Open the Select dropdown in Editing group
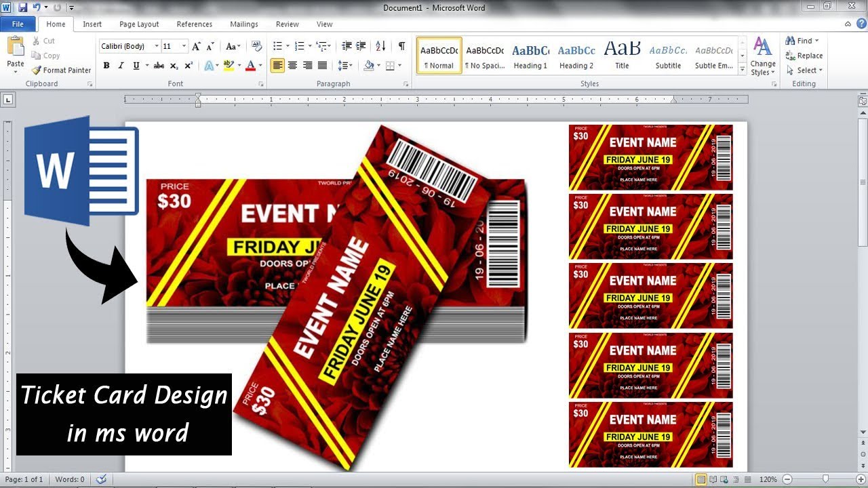This screenshot has width=868, height=488. coord(804,70)
